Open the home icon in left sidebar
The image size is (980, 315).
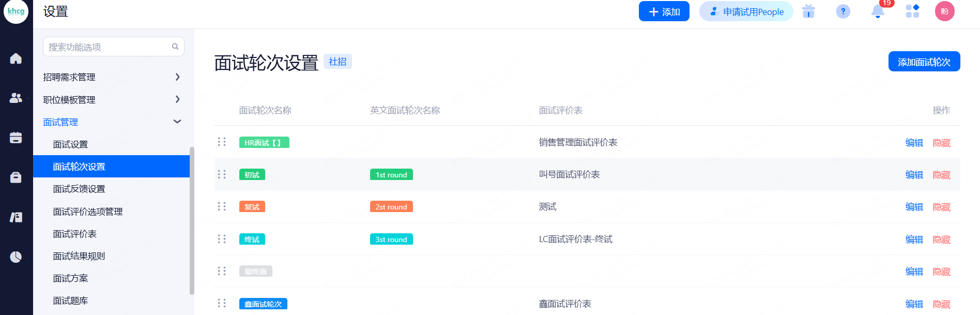click(16, 58)
